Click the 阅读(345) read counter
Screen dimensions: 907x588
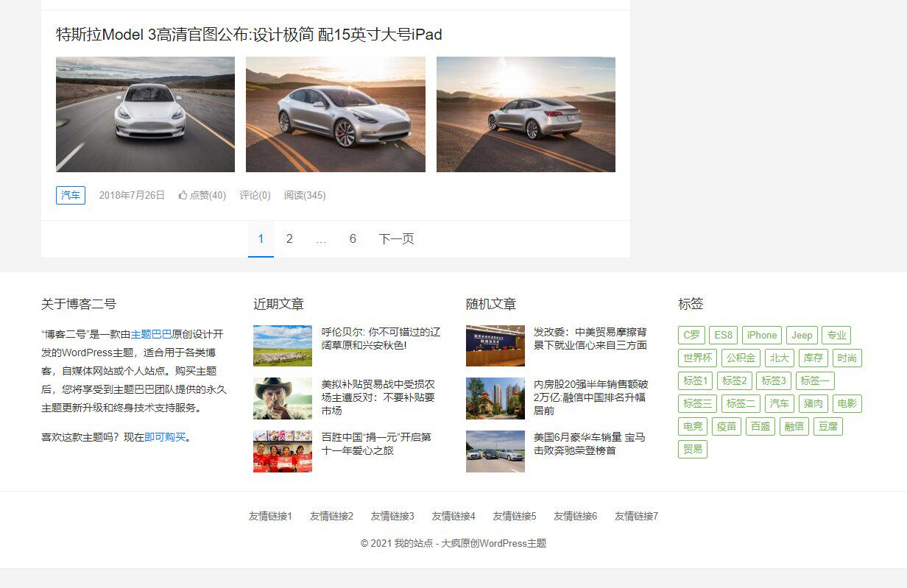click(x=306, y=195)
